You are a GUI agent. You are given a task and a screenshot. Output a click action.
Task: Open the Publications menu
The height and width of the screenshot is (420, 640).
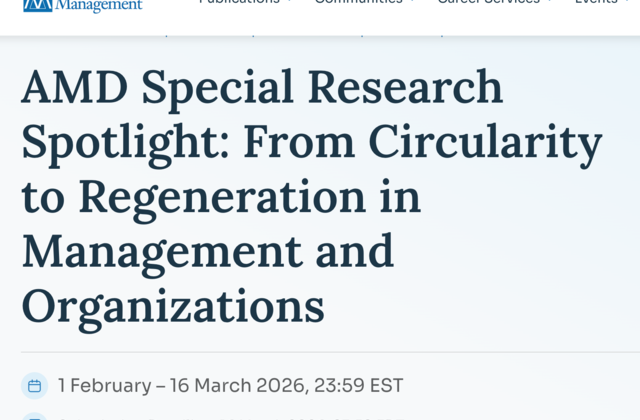[x=239, y=2]
